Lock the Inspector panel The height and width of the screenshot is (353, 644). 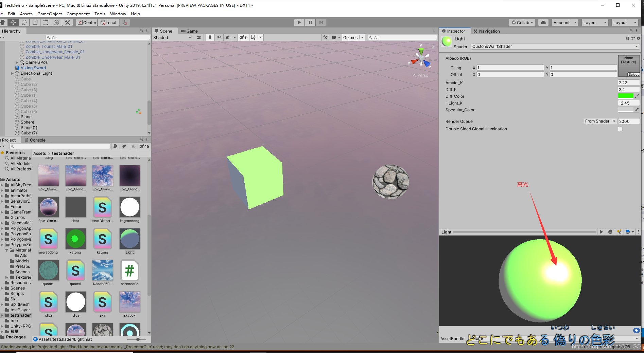[x=631, y=31]
